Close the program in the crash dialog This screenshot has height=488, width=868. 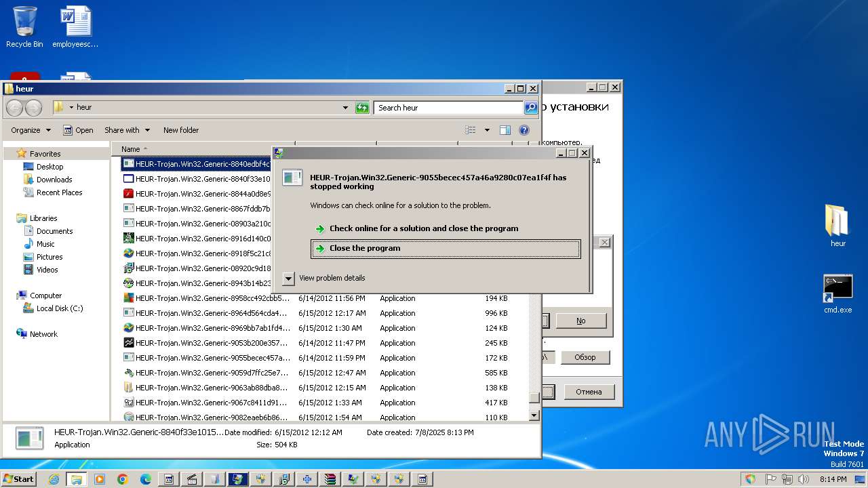point(446,249)
